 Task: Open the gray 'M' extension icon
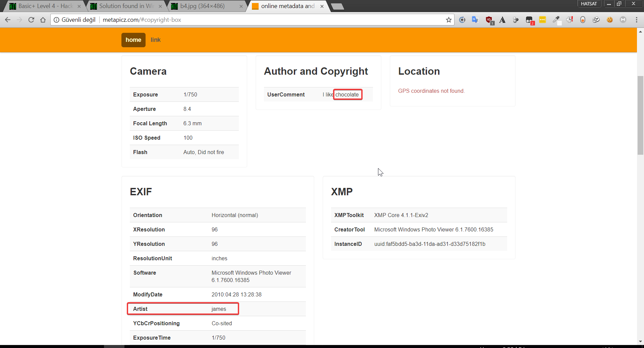point(623,20)
